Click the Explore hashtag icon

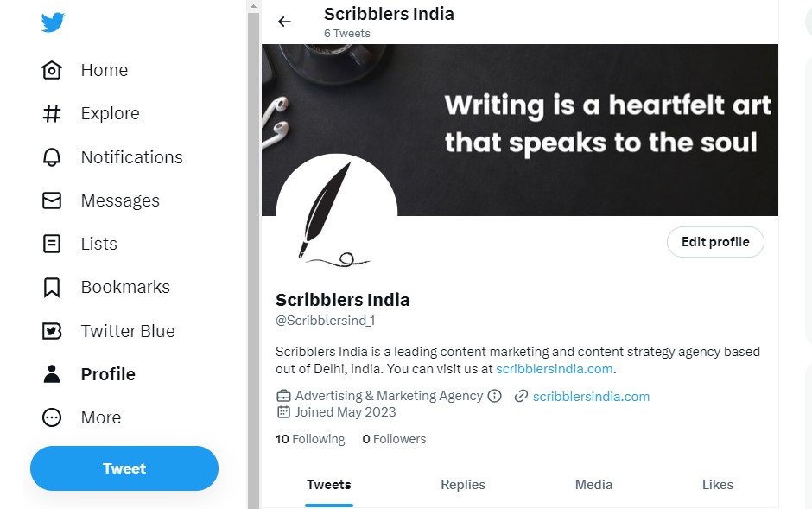click(x=52, y=113)
